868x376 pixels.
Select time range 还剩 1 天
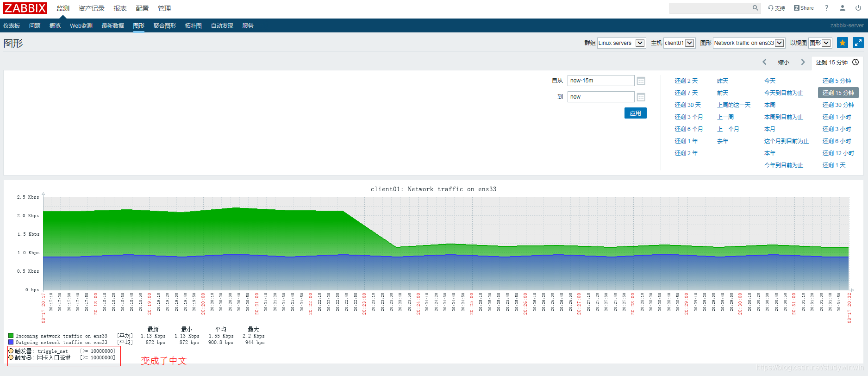coord(834,165)
